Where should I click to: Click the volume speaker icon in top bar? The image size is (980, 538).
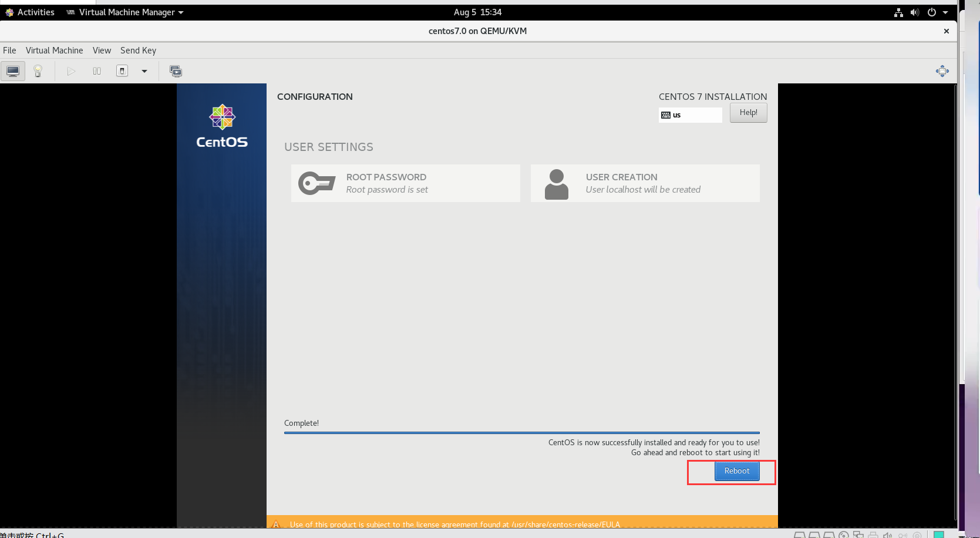click(915, 12)
